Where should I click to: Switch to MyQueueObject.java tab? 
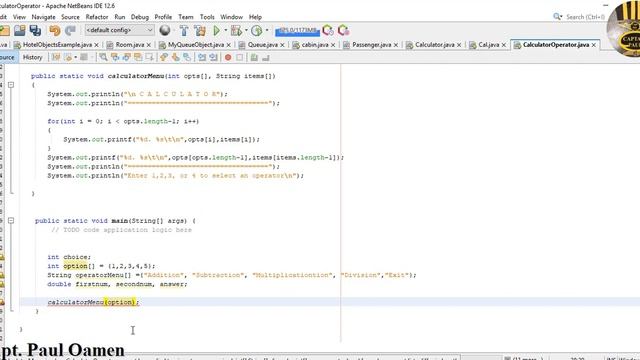pos(196,44)
